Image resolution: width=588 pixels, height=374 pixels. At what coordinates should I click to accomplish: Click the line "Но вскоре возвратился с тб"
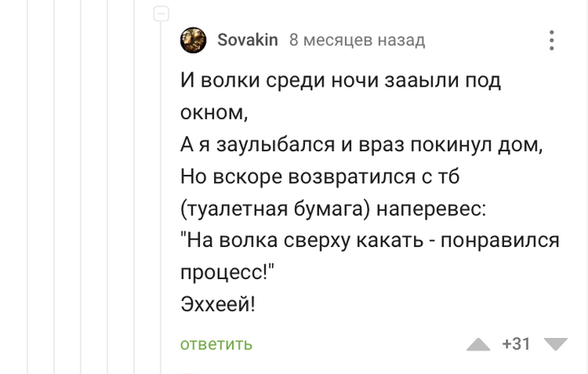click(x=322, y=176)
